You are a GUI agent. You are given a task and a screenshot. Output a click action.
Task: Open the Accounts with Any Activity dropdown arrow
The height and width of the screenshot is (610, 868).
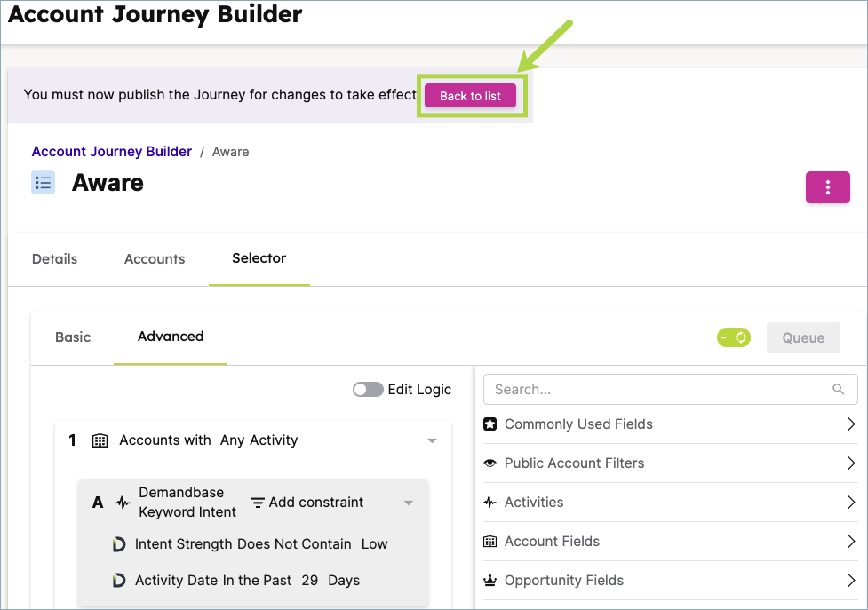[433, 440]
